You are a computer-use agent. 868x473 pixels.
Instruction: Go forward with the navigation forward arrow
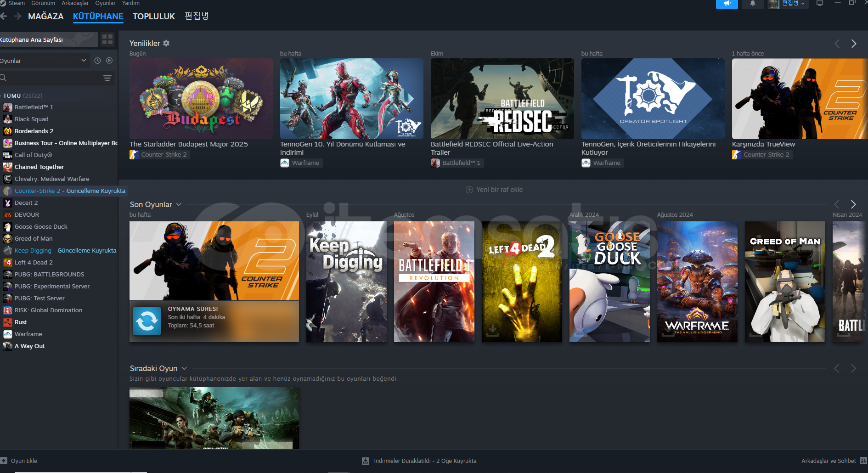[18, 17]
